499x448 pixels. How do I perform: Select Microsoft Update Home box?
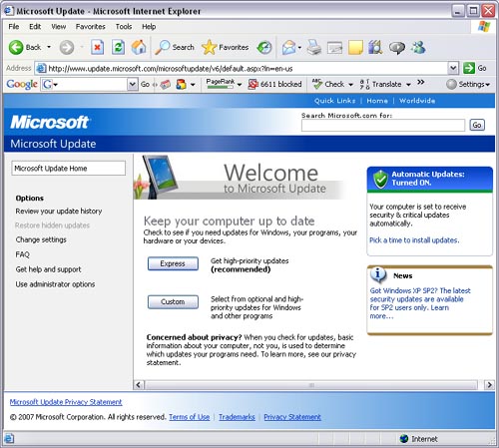click(x=69, y=169)
